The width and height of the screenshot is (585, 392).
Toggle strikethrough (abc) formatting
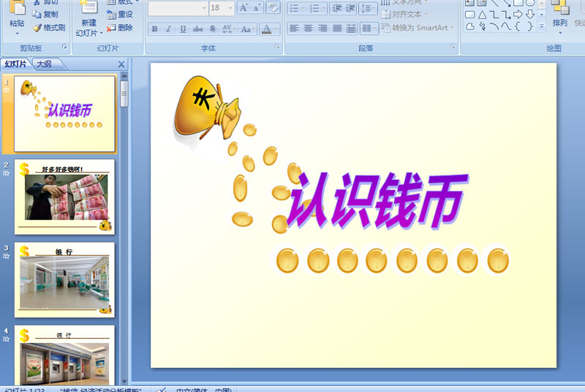click(197, 29)
